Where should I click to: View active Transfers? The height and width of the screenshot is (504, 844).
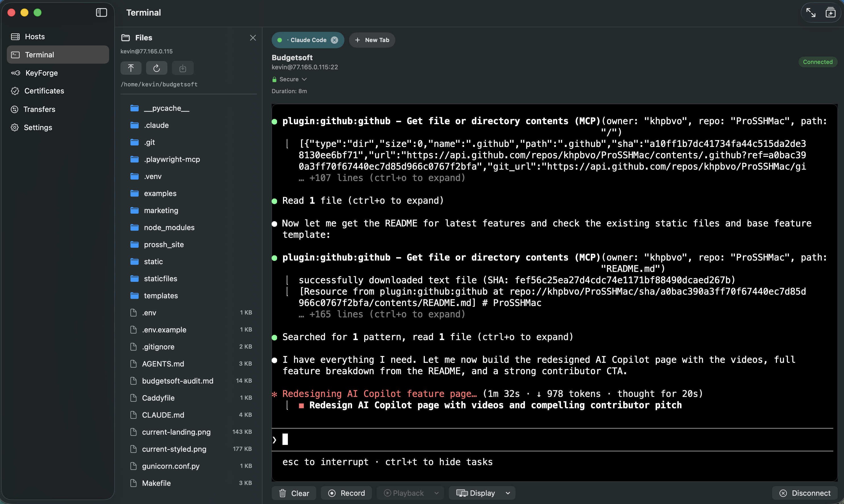pyautogui.click(x=39, y=109)
